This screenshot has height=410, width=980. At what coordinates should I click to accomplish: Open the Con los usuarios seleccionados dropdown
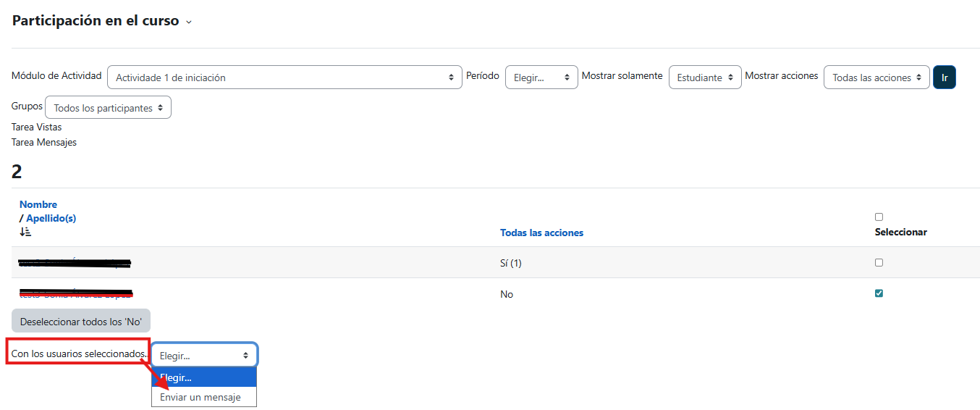coord(203,356)
